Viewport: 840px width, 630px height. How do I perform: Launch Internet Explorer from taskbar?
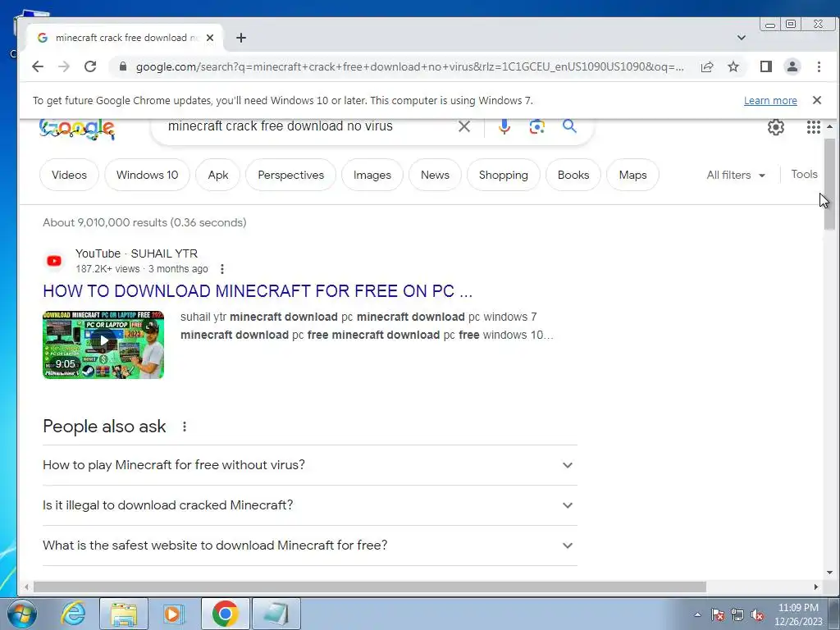pos(73,614)
